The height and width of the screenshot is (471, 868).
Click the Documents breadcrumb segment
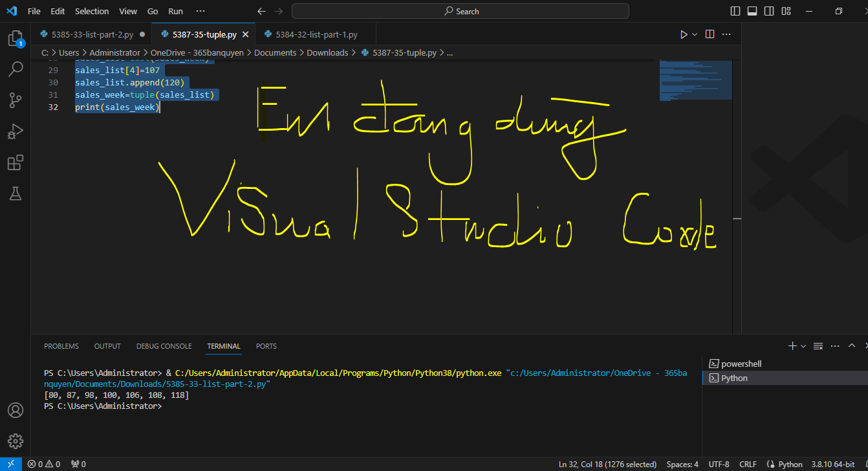[275, 53]
